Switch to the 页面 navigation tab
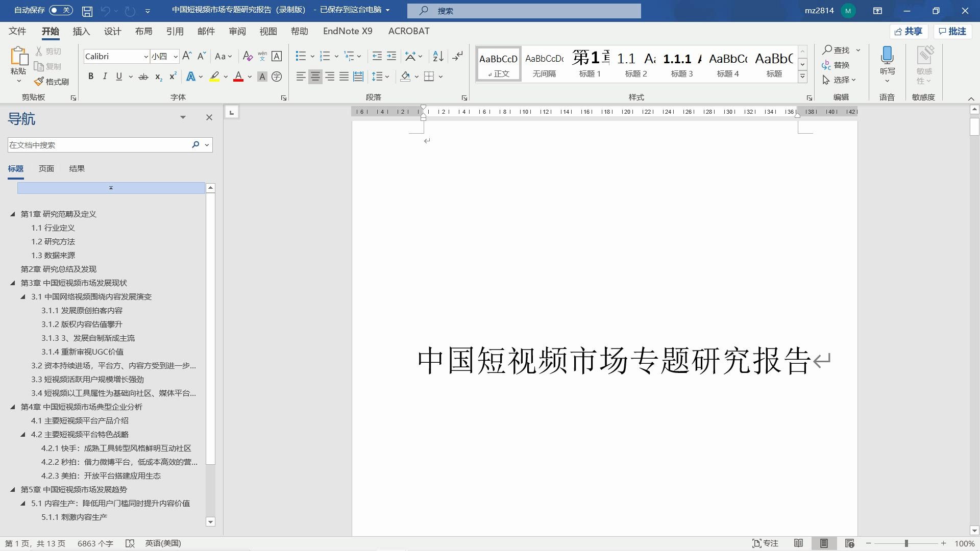This screenshot has width=980, height=551. point(46,168)
